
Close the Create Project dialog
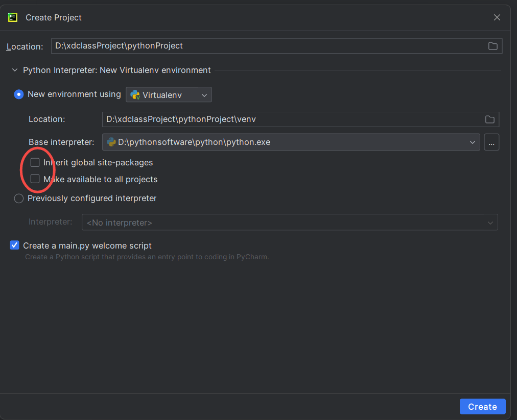[497, 17]
